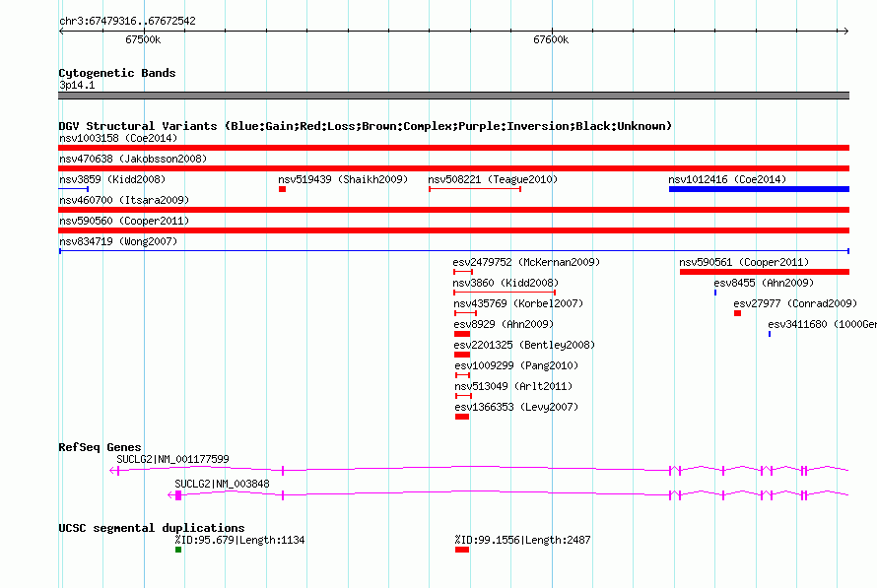The width and height of the screenshot is (877, 588).
Task: Open the nsv590561 (Cooper2011) label
Action: tap(744, 262)
